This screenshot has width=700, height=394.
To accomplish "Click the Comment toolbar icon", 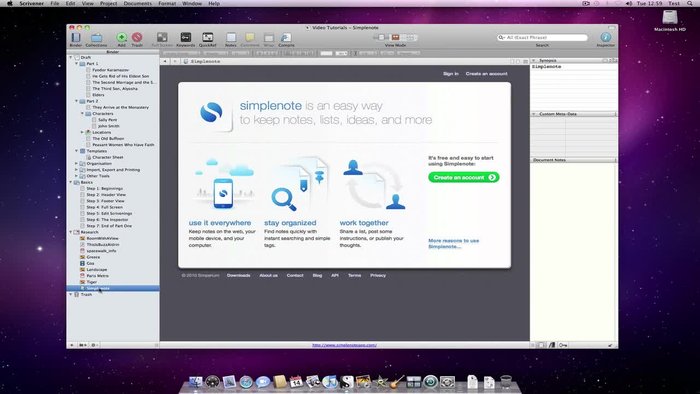I will point(250,37).
